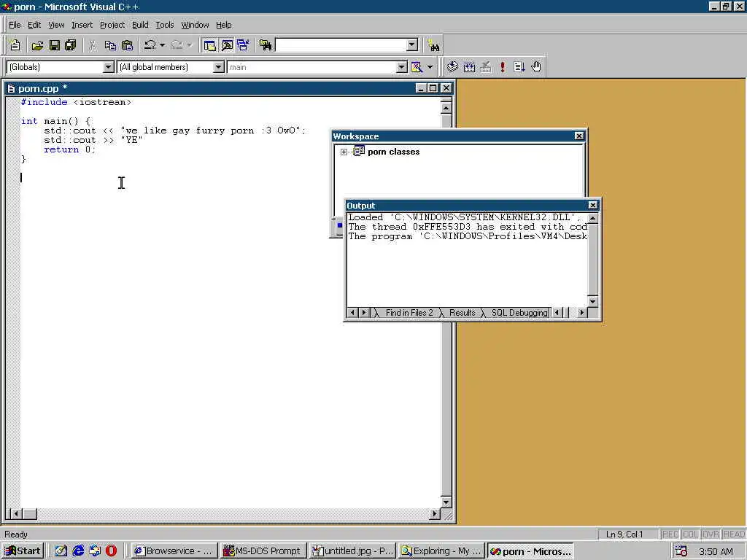Switch to the untitled.jpg taskbar button

(352, 551)
